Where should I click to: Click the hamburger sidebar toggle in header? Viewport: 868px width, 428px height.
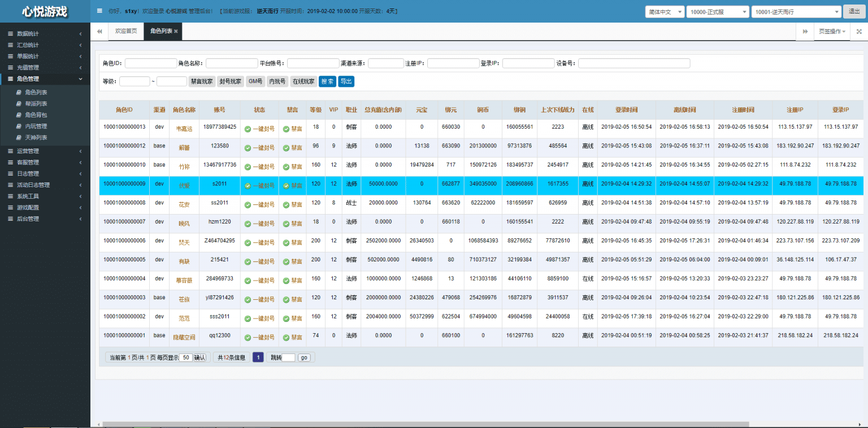[x=99, y=11]
